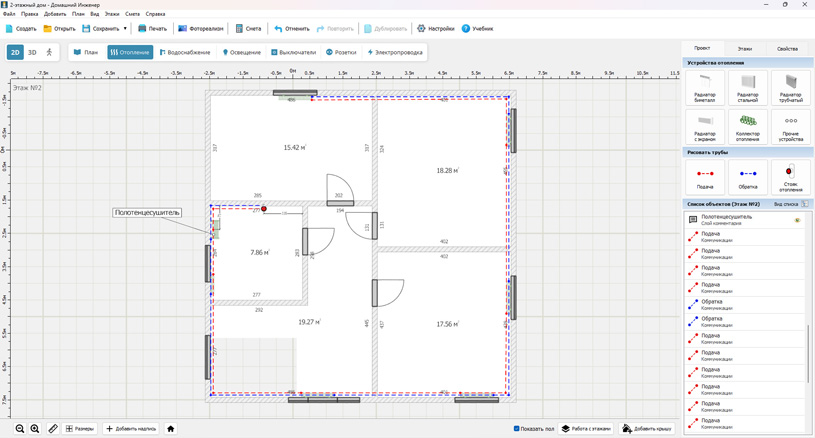Click the ruler measurement tool icon
This screenshot has width=815, height=438.
point(53,429)
